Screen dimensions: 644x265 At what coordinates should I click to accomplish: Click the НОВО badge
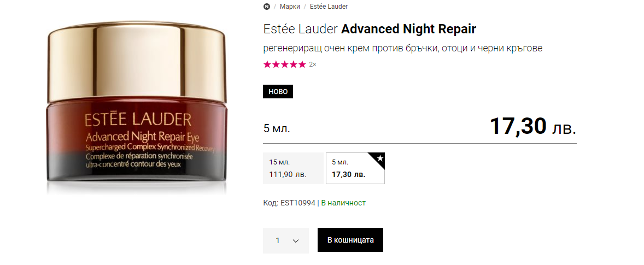pyautogui.click(x=278, y=91)
